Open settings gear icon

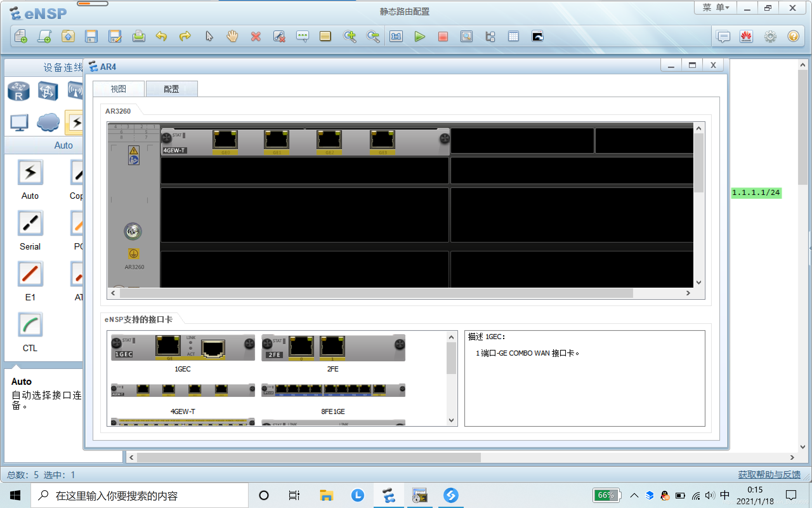[x=770, y=36]
